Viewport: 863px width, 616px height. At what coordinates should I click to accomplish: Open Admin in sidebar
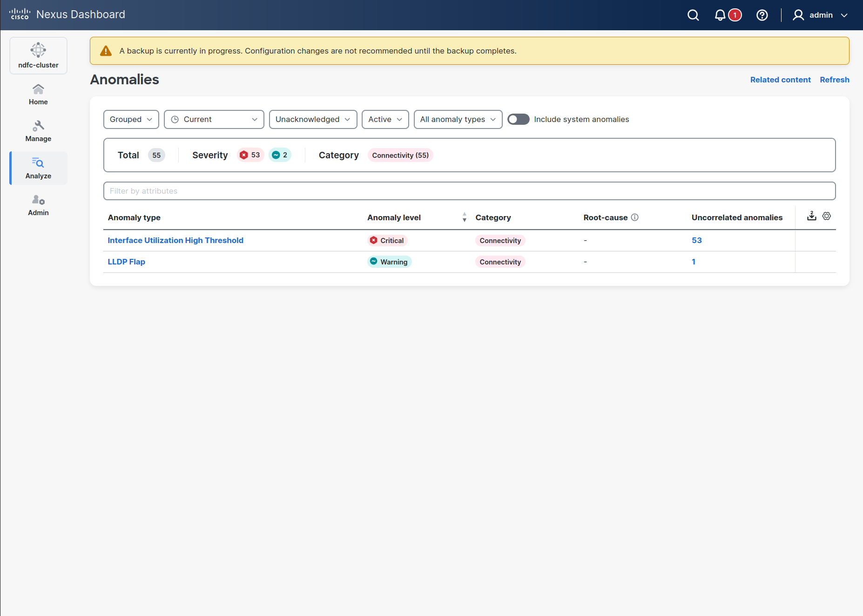38,205
